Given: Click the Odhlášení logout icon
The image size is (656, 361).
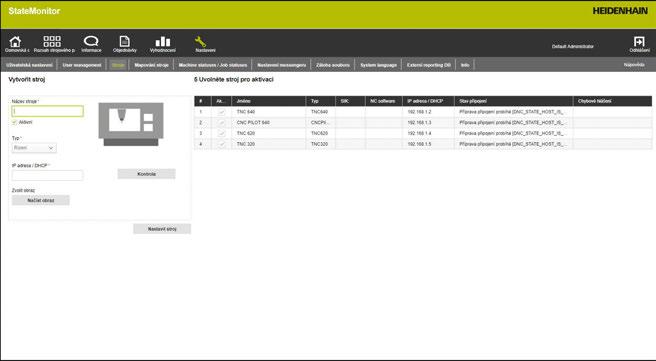Looking at the screenshot, I should pyautogui.click(x=639, y=41).
